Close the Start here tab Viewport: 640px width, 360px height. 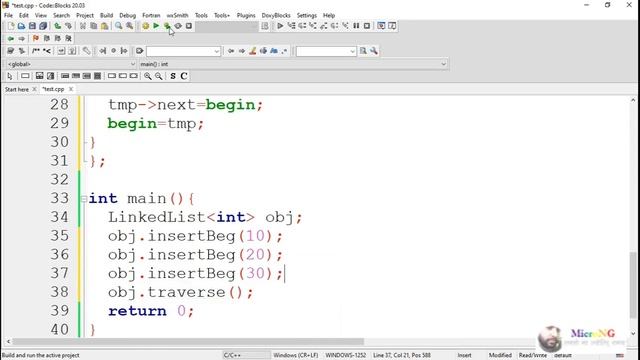tap(34, 89)
